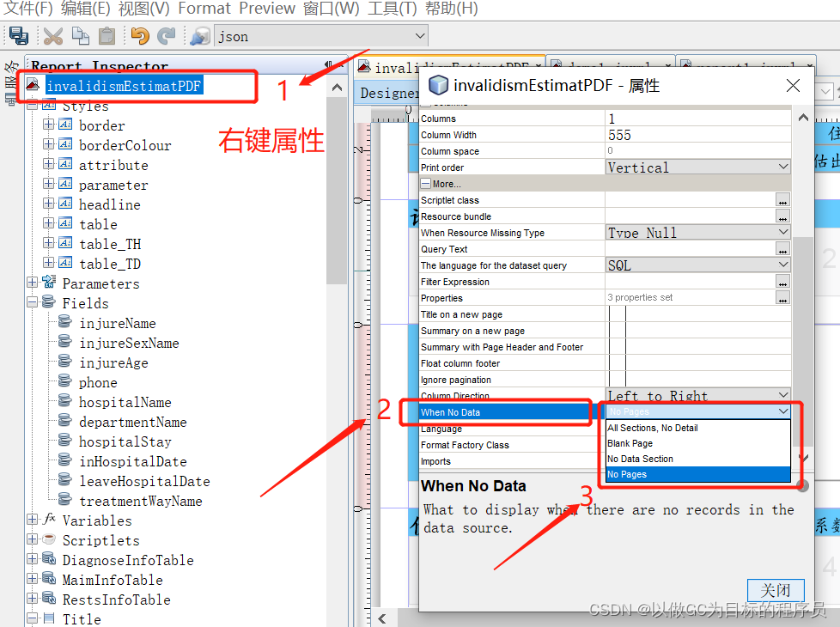Select the Cut scissors toolbar icon
Screen dimensions: 840x627
click(52, 36)
